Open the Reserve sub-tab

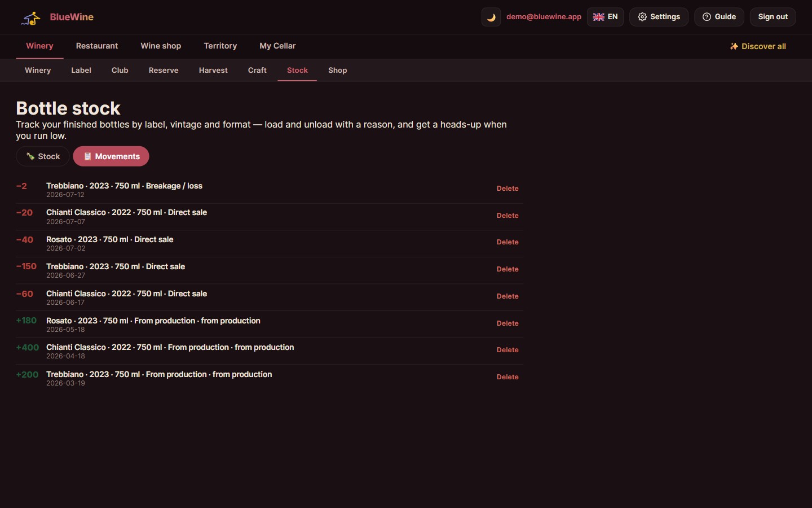point(164,70)
